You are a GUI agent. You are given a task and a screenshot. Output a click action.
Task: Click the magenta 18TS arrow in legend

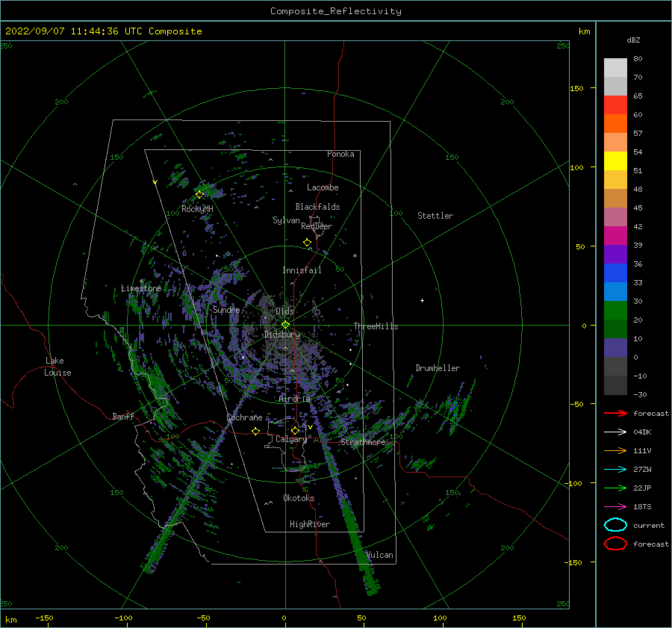(615, 507)
